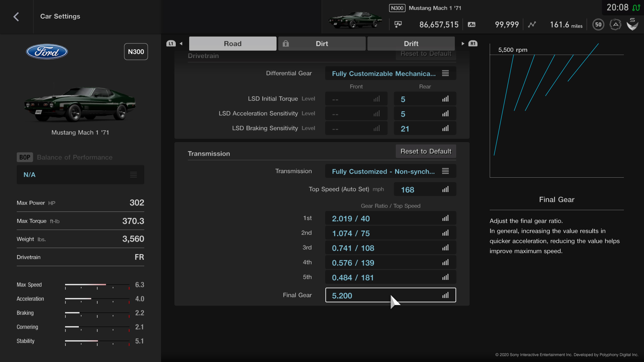Select Final Gear value 5.200
Image resolution: width=644 pixels, height=362 pixels.
(x=390, y=295)
